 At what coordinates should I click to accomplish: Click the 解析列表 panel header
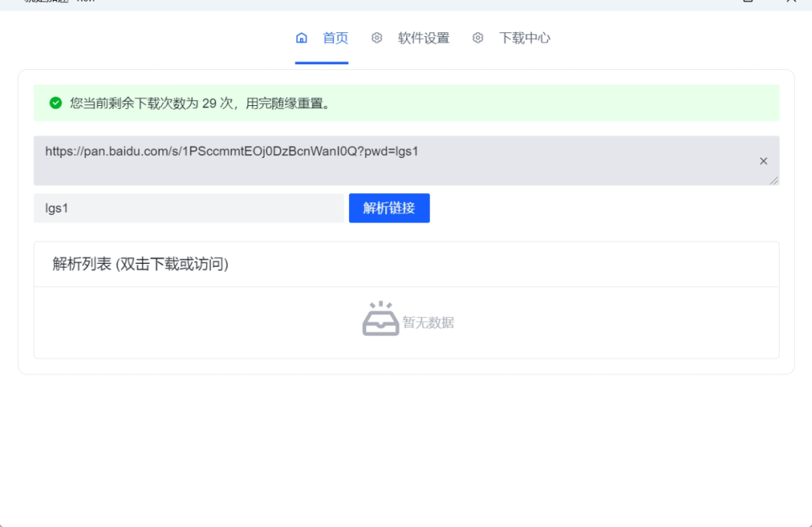141,264
